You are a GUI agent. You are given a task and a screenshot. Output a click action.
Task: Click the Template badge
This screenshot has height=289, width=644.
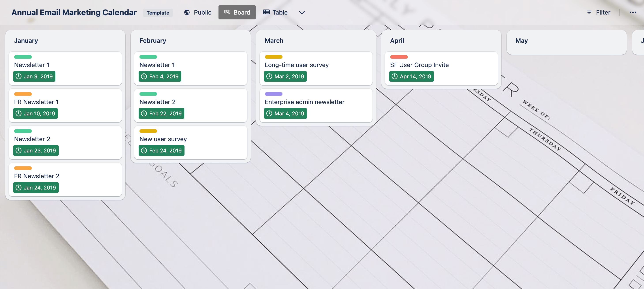(158, 13)
